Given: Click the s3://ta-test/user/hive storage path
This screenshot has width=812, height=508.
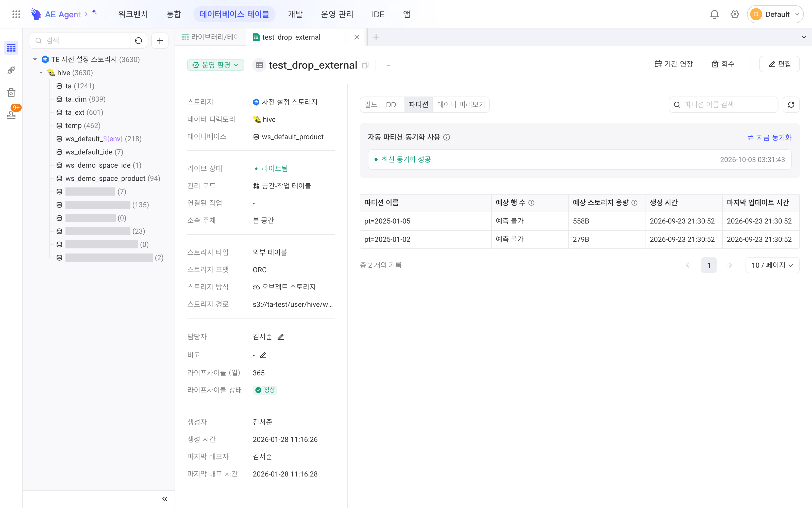Looking at the screenshot, I should 293,304.
